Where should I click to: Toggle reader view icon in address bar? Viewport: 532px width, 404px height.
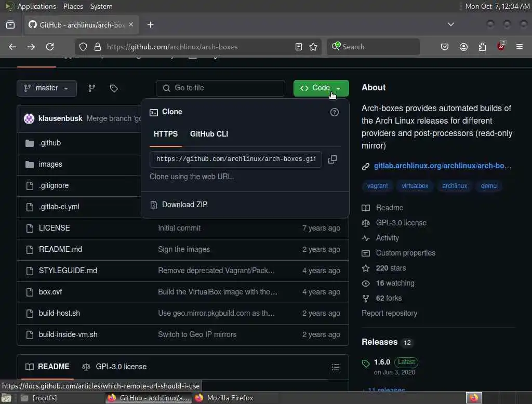[x=299, y=47]
